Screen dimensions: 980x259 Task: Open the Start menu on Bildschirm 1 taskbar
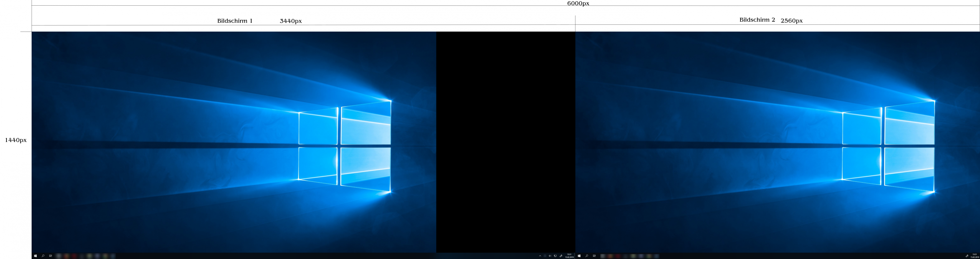35,256
